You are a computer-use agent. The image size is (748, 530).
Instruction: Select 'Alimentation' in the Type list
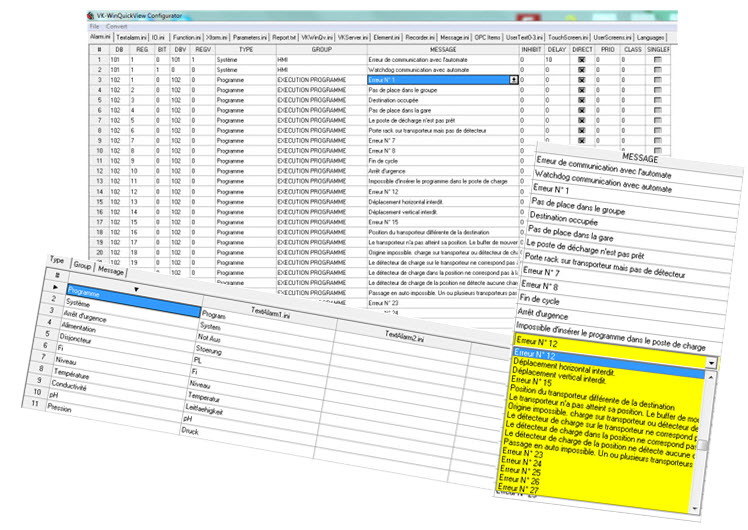(x=78, y=327)
